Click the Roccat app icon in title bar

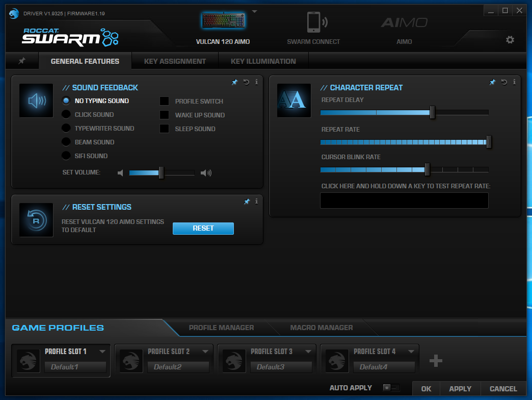[14, 14]
